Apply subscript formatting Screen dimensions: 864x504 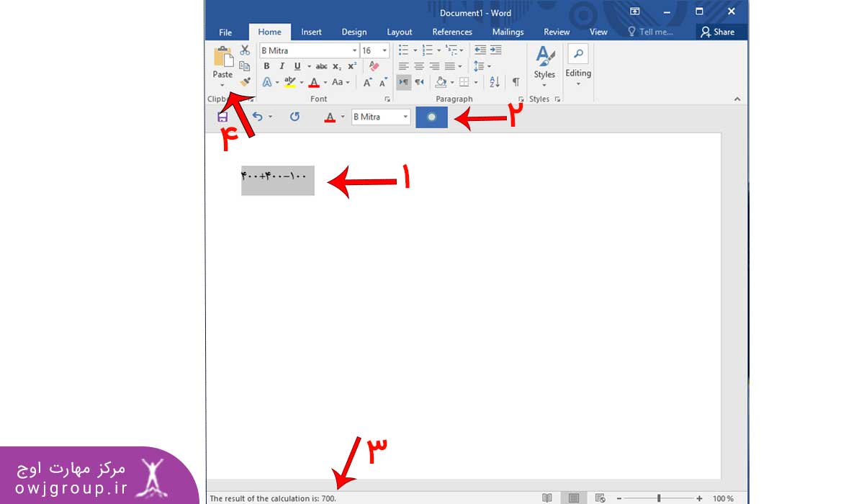coord(337,66)
